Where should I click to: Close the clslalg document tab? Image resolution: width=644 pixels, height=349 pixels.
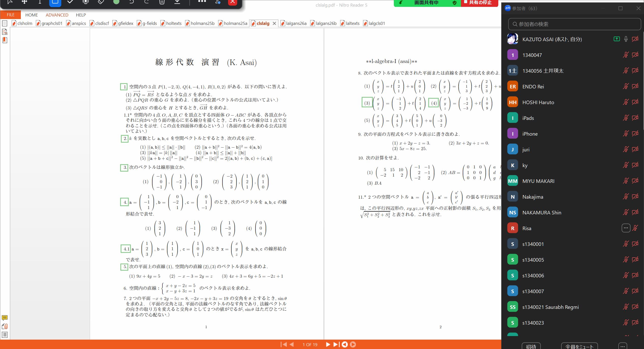pyautogui.click(x=274, y=23)
